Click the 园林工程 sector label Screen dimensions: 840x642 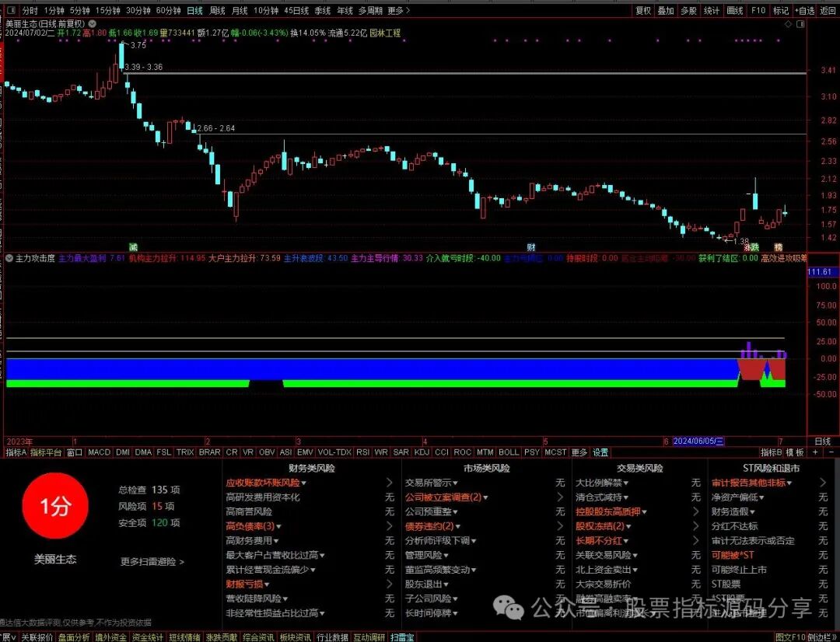pos(385,33)
